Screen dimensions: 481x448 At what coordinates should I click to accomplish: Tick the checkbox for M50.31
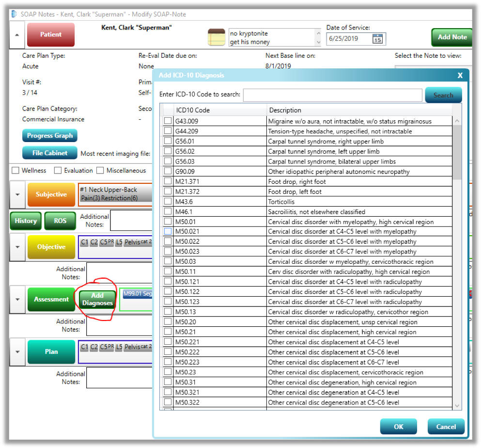coord(168,382)
